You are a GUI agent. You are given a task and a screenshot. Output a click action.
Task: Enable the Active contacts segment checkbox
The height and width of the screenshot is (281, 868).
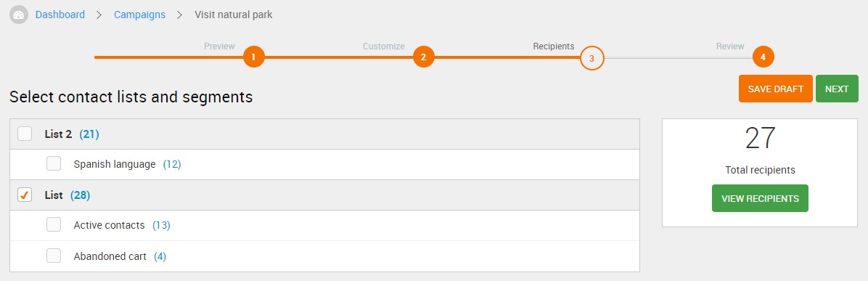point(54,225)
